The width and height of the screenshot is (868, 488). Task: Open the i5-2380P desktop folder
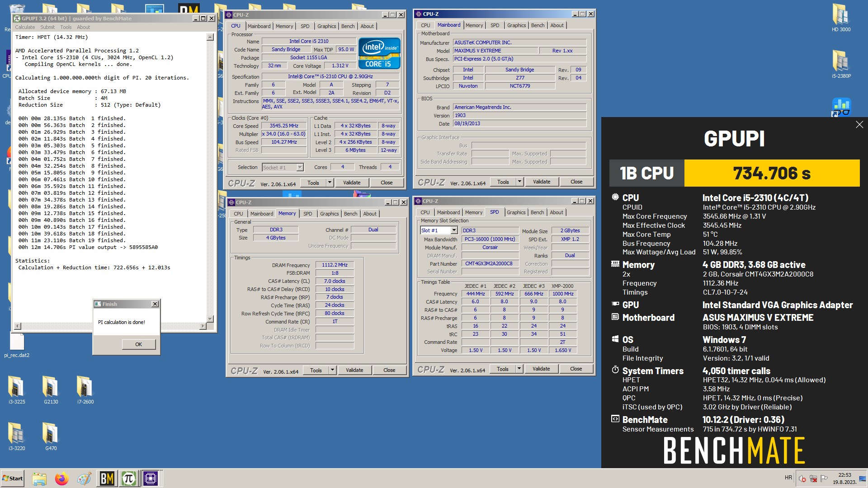click(841, 64)
